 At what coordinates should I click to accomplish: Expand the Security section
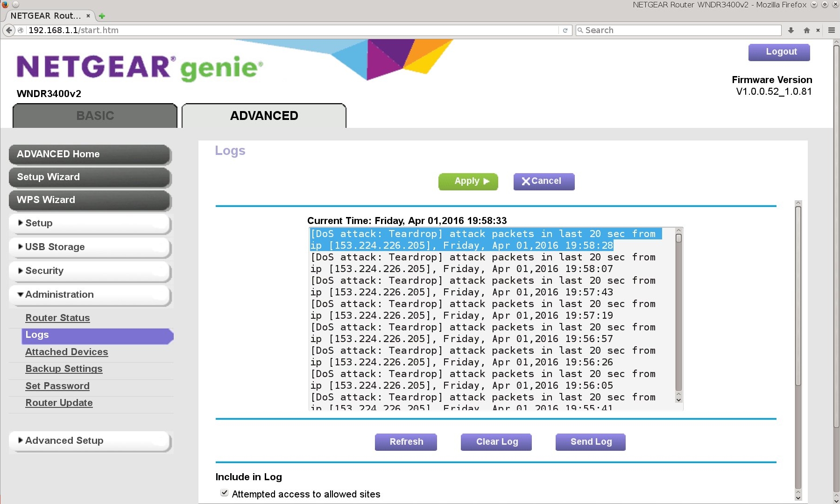[90, 271]
